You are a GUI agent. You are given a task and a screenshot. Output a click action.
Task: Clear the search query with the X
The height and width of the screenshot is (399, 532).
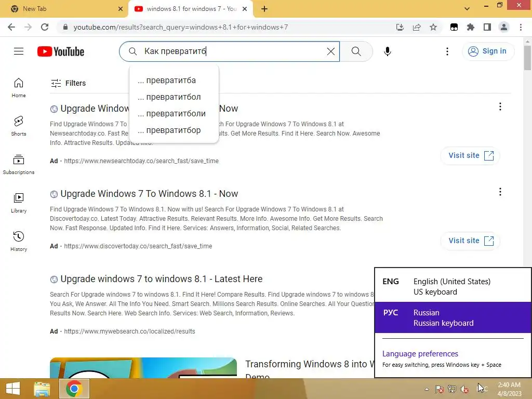click(x=330, y=51)
